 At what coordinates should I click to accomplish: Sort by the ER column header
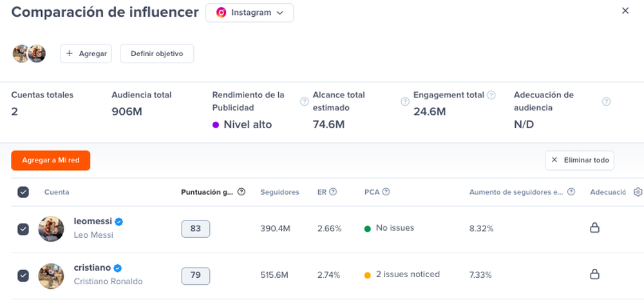321,192
